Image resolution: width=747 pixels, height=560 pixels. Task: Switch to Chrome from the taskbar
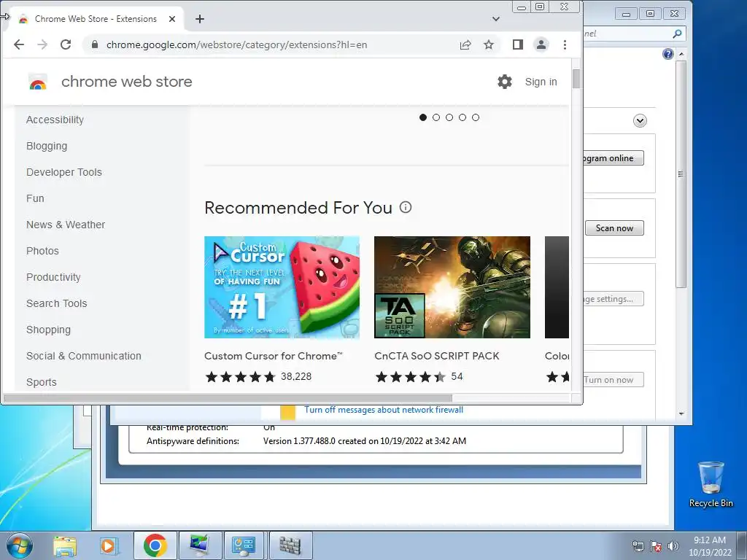(x=155, y=545)
